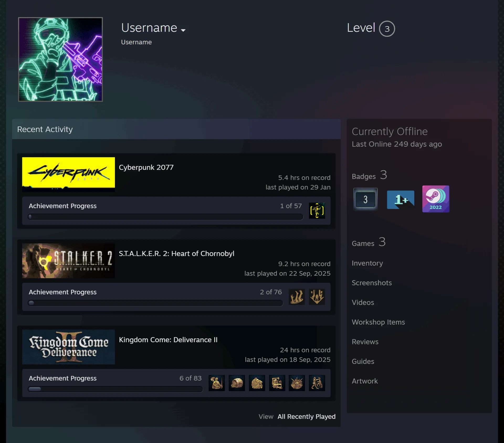Open Artwork page
This screenshot has width=504, height=443.
point(365,381)
